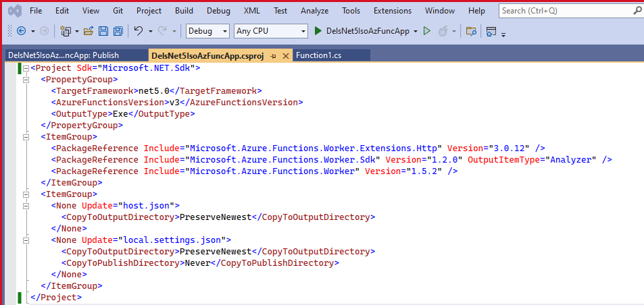Collapse the PropertyGroup node
The image size is (644, 305).
(26, 80)
